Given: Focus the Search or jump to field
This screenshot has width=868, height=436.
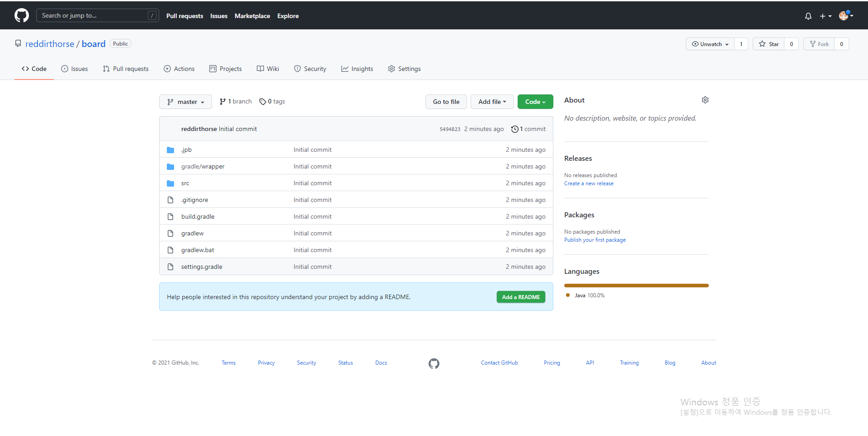Looking at the screenshot, I should pyautogui.click(x=97, y=15).
